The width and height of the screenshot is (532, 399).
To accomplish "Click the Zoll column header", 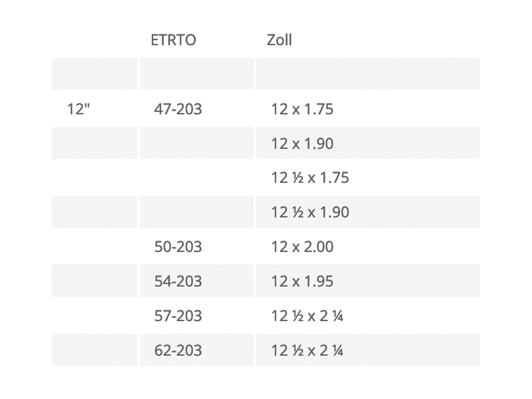I will (x=279, y=40).
